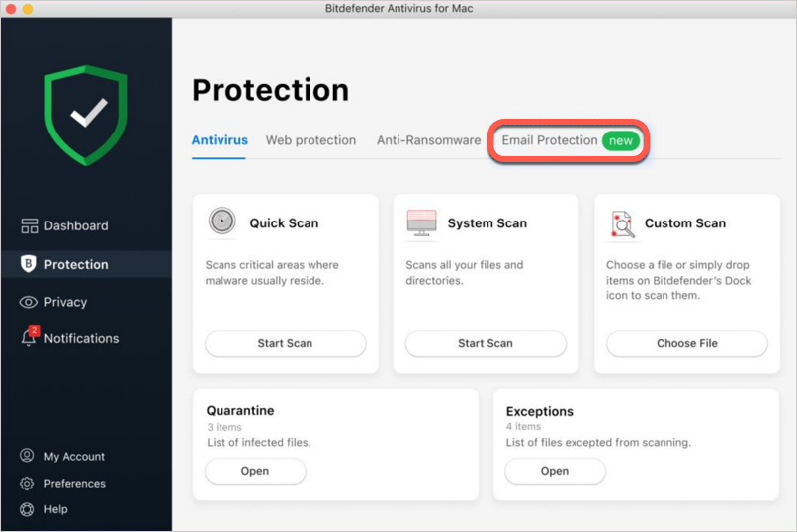This screenshot has height=532, width=797.
Task: Click 'Scans critical areas where malware' description
Action: click(272, 272)
